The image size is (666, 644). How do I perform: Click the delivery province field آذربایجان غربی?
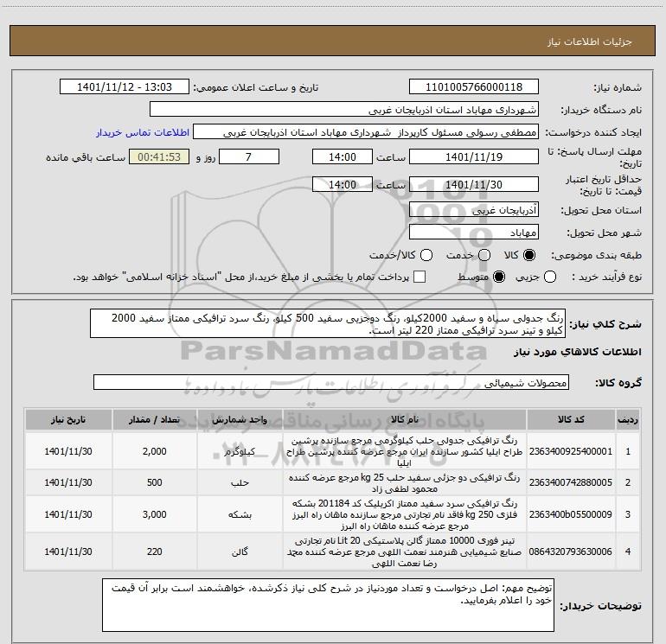pyautogui.click(x=474, y=209)
